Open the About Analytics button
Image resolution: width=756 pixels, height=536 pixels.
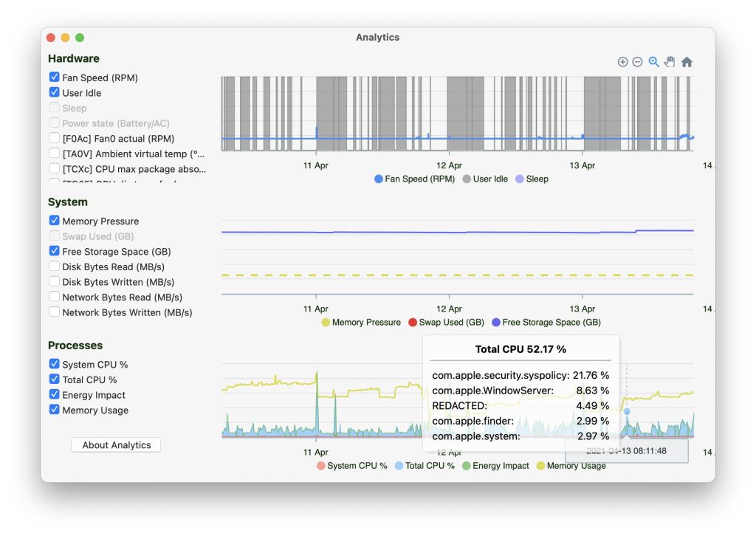pyautogui.click(x=116, y=445)
